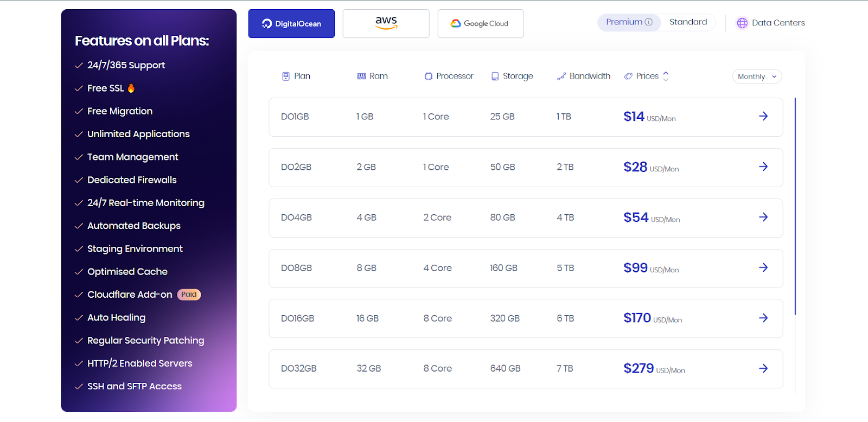This screenshot has width=868, height=422.
Task: Click the plan list scrollbar
Action: [795, 206]
